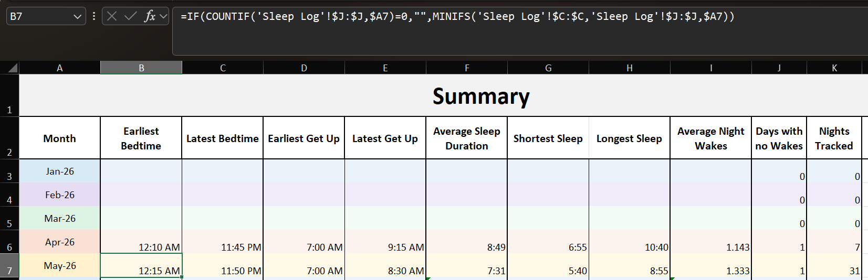
Task: Click the Average Night Wakes header
Action: pos(711,138)
